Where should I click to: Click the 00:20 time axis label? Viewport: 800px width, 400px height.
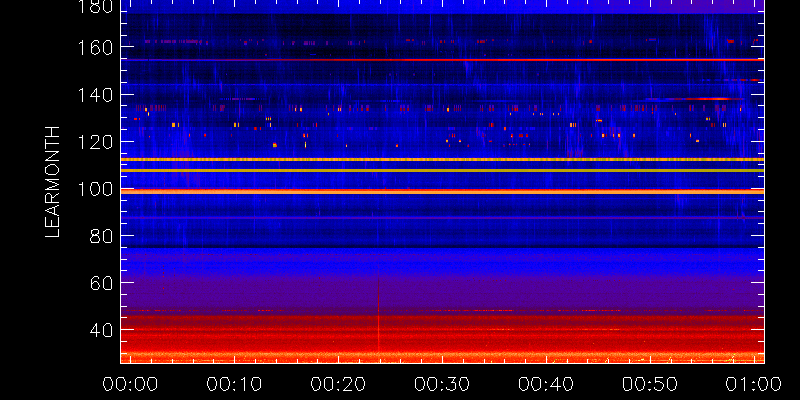pos(338,384)
